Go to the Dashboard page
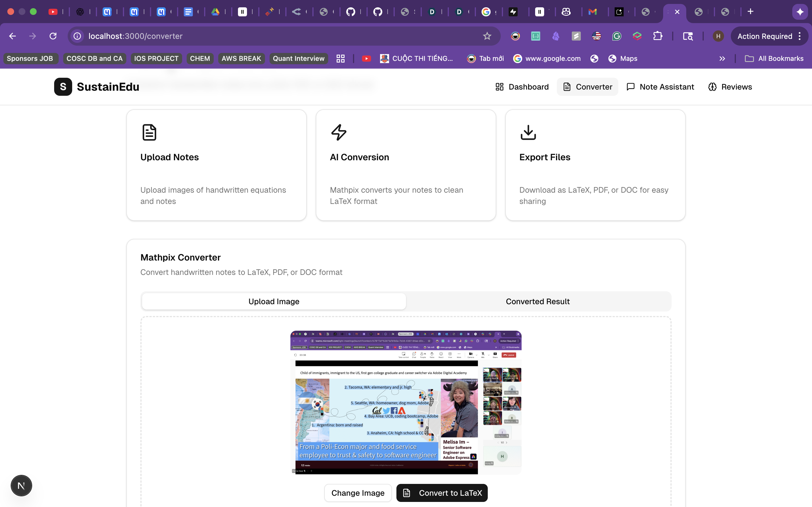The height and width of the screenshot is (507, 812). point(522,87)
